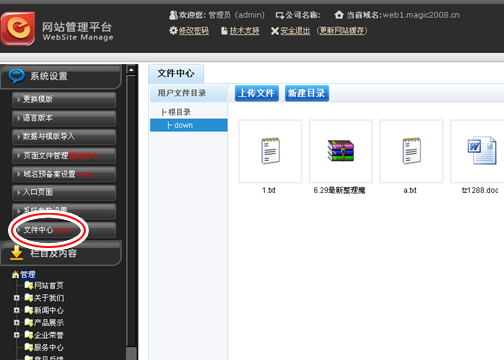
Task: Click the 安全退出 link
Action: click(295, 31)
